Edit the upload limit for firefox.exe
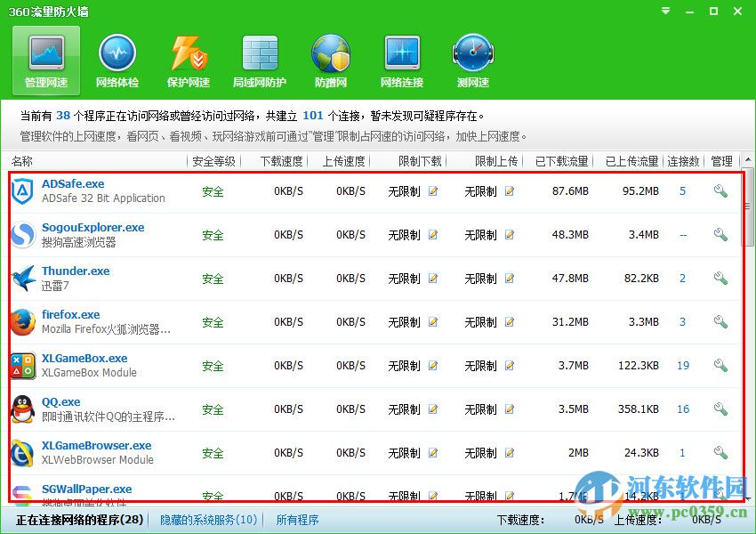Viewport: 756px width, 534px height. [508, 322]
